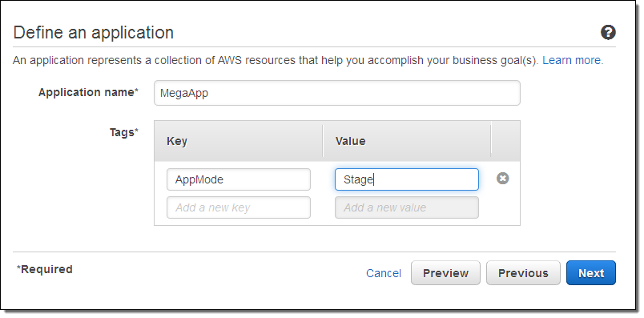
Task: Proceed with the blue Next button
Action: coord(591,273)
